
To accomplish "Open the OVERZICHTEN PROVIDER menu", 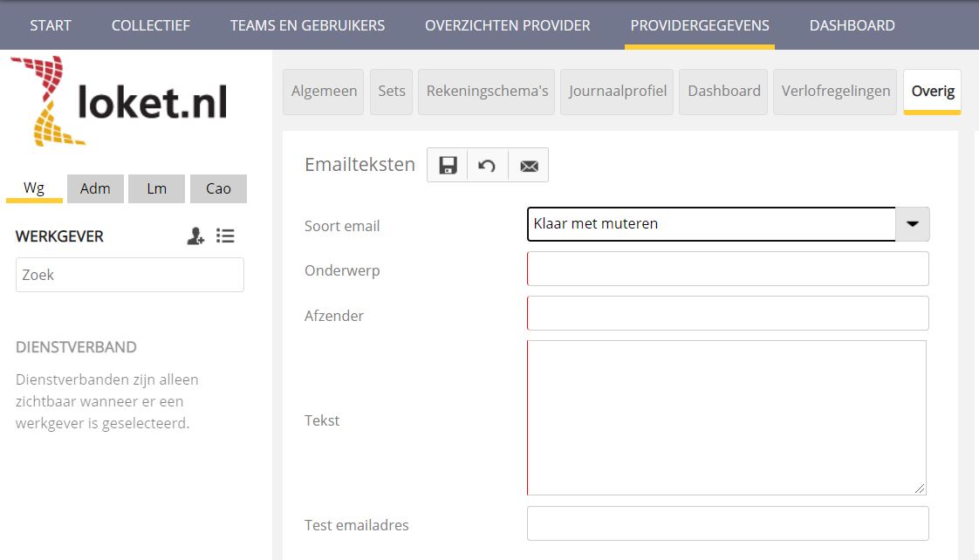I will [x=507, y=25].
